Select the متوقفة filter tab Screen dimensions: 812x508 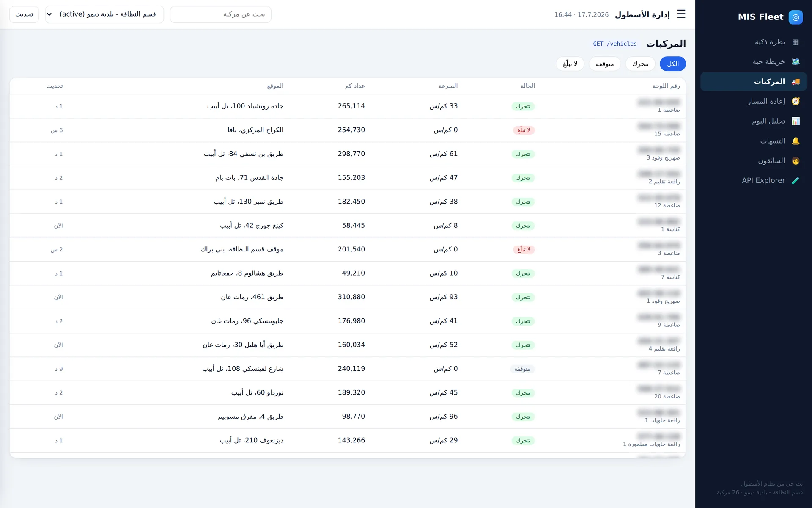pos(605,64)
